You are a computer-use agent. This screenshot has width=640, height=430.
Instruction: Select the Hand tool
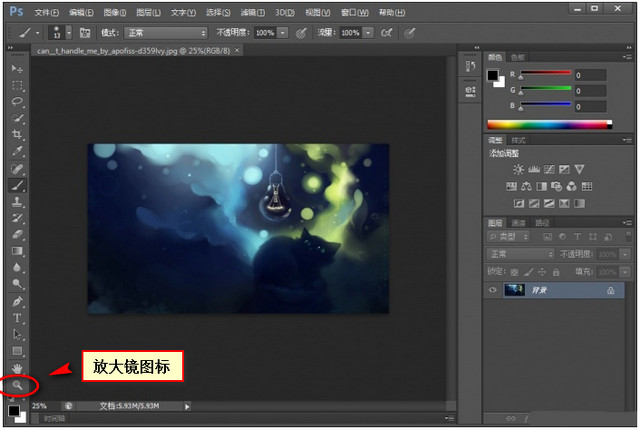[17, 368]
